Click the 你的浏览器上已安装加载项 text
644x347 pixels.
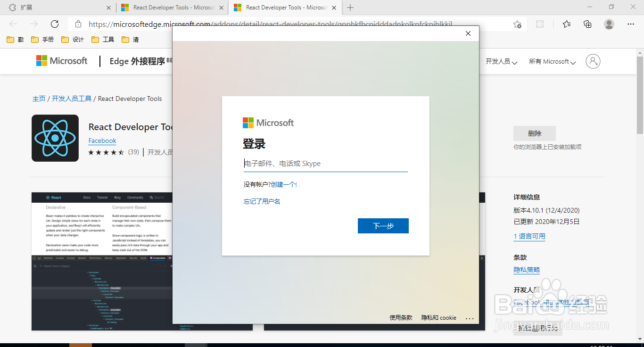point(547,147)
